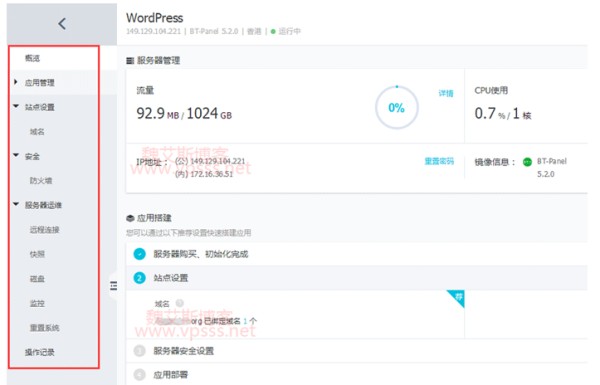The width and height of the screenshot is (600, 385).
Task: Expand the 应用部署 step row
Action: click(356, 374)
